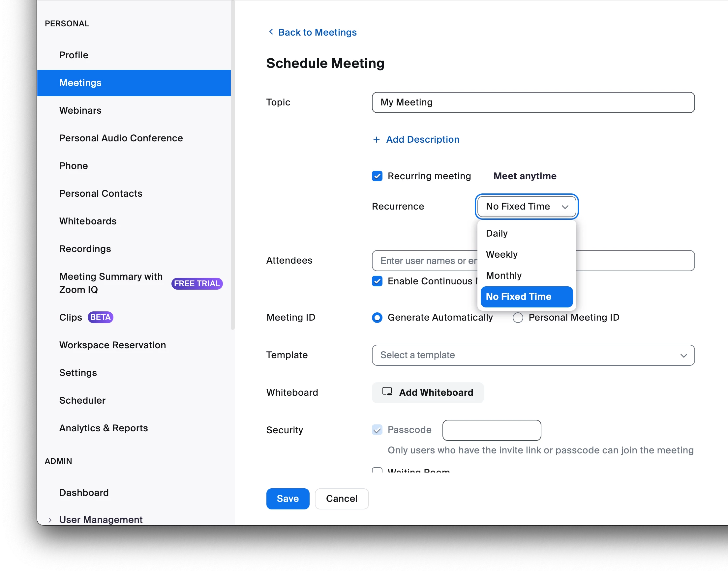Image resolution: width=728 pixels, height=574 pixels.
Task: Uncheck the Recurring meeting checkbox
Action: 377,176
